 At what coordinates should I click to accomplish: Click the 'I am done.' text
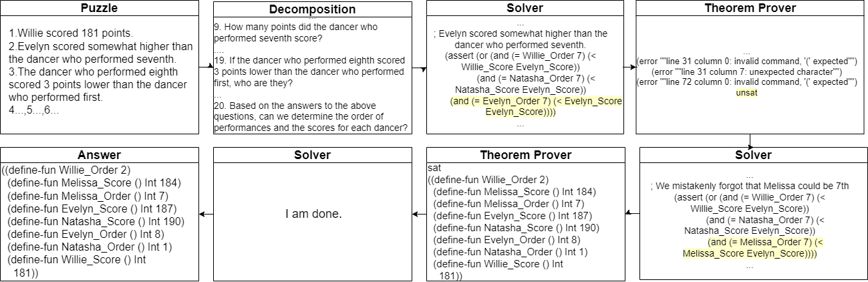point(313,215)
